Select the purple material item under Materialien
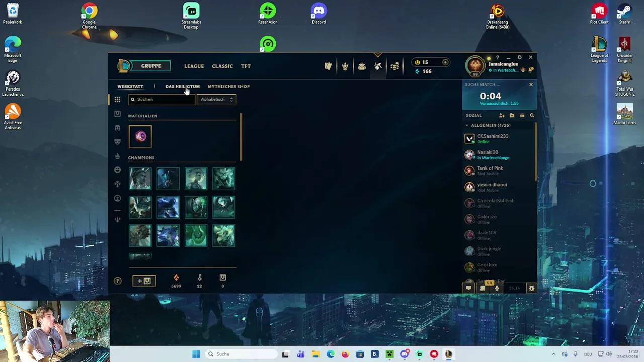The image size is (644, 362). (140, 136)
